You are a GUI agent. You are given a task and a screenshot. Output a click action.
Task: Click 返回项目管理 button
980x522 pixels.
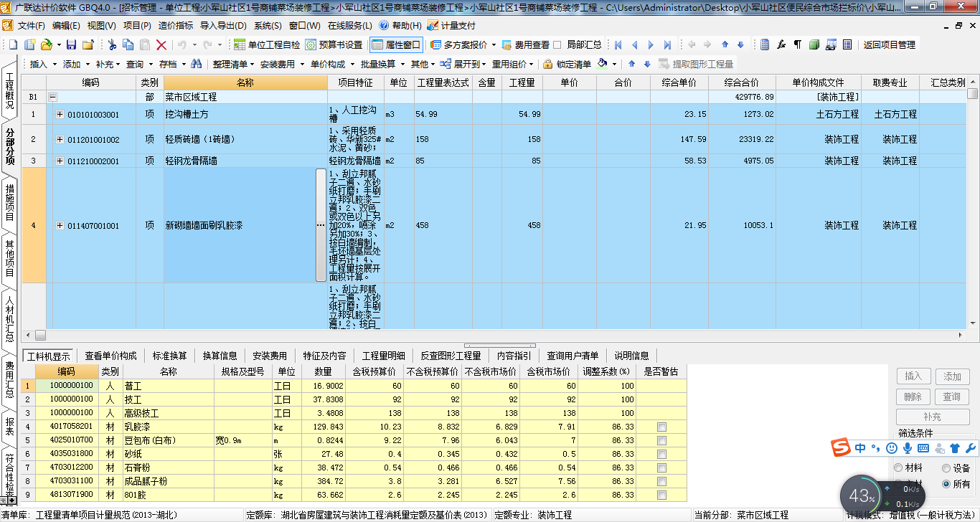pos(889,44)
